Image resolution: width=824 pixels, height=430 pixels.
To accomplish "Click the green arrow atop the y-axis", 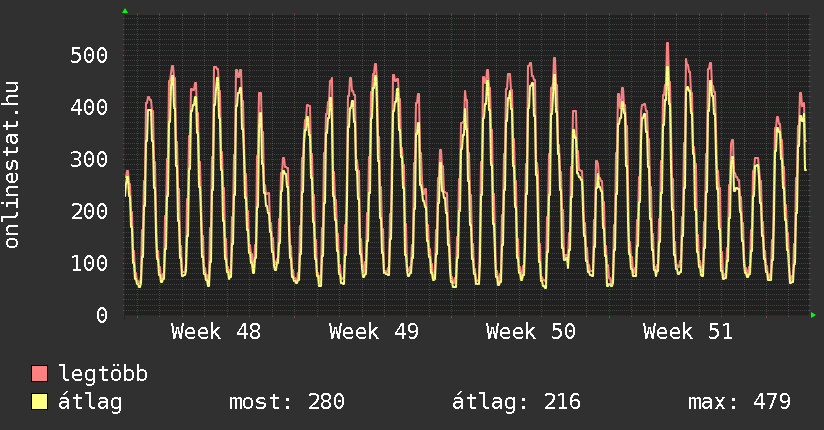I will click(x=125, y=11).
